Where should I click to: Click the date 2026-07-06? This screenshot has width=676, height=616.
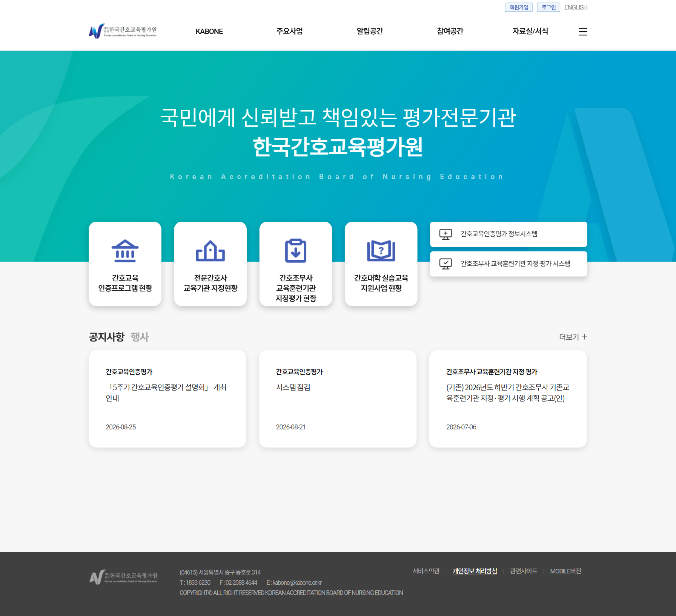[x=461, y=427]
